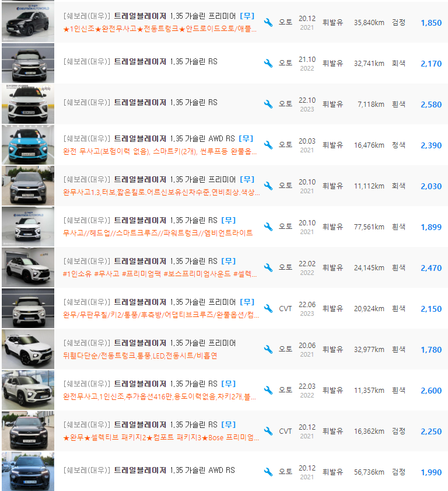The height and width of the screenshot is (491, 448).
Task: Open the white RS thumbnail priced 1,899
Action: tap(28, 227)
